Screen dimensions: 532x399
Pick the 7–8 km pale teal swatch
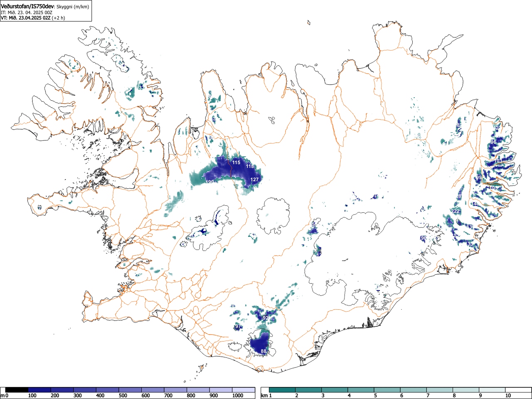(x=439, y=390)
